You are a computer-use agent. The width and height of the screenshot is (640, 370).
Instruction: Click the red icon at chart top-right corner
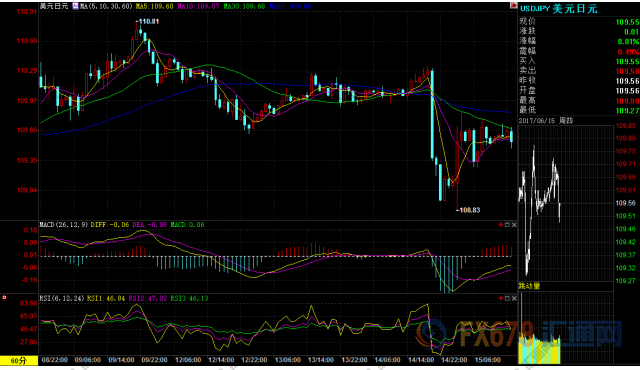[x=513, y=6]
